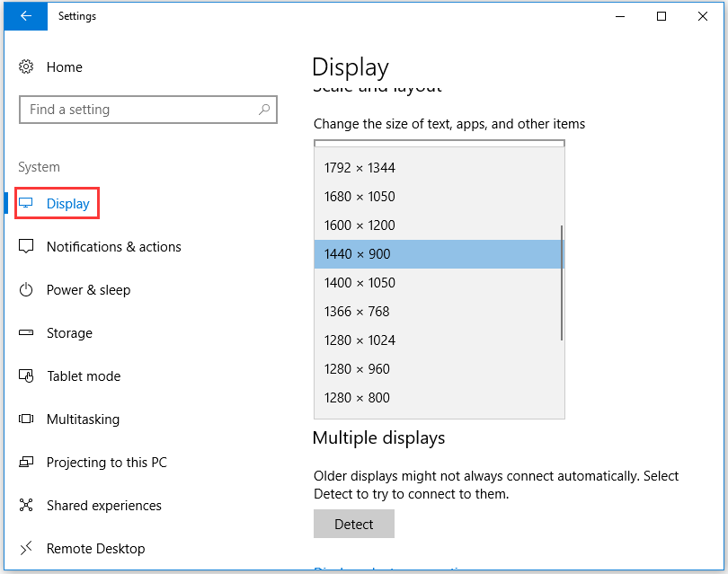728x574 pixels.
Task: Close the Settings window
Action: tap(703, 16)
